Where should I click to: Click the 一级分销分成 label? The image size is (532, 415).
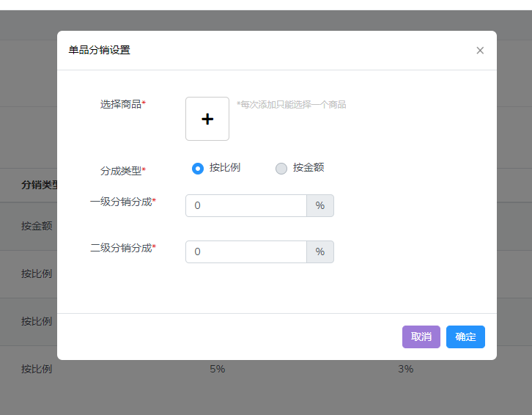(x=123, y=202)
